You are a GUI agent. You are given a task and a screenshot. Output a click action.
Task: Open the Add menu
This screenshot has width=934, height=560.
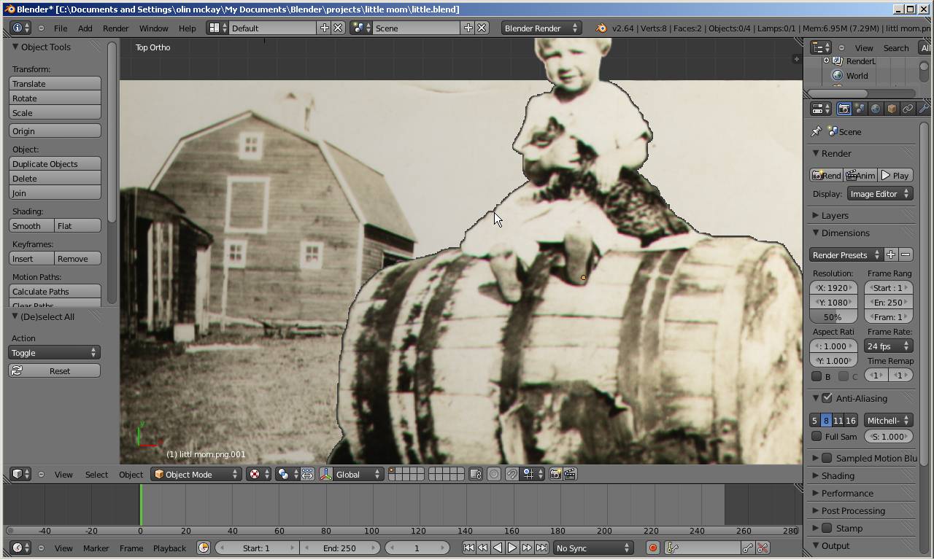85,28
